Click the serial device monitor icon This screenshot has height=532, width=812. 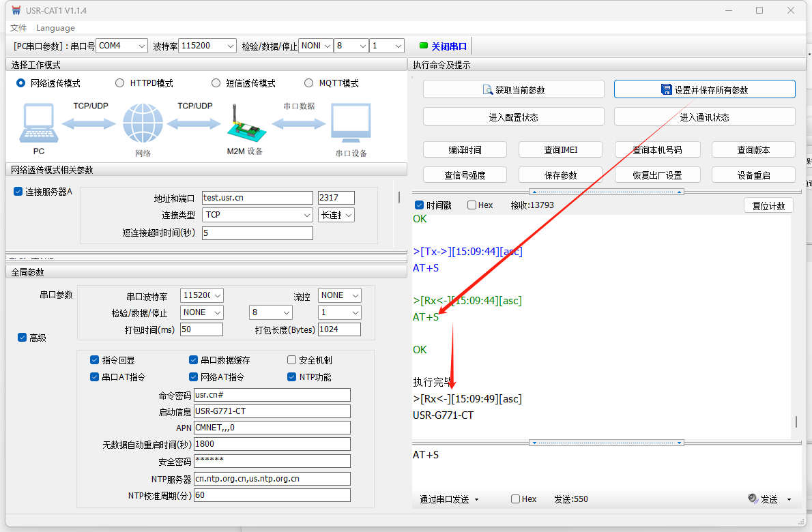click(x=351, y=123)
